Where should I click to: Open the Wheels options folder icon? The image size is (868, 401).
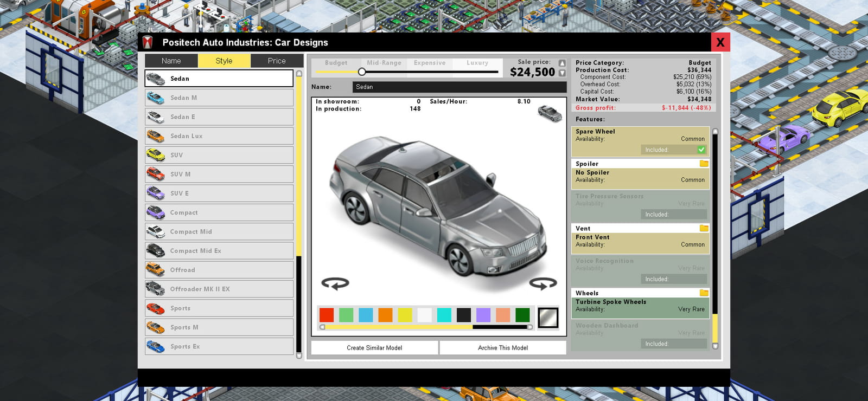[704, 293]
